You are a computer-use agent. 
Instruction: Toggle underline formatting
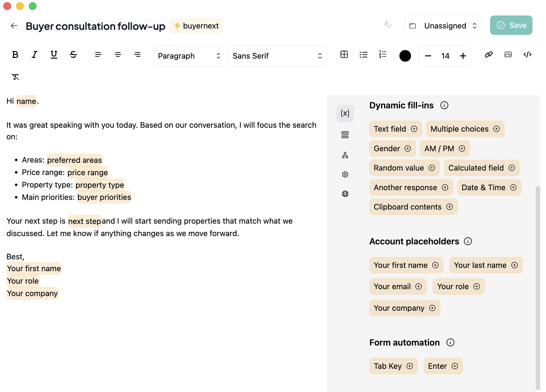coord(54,55)
